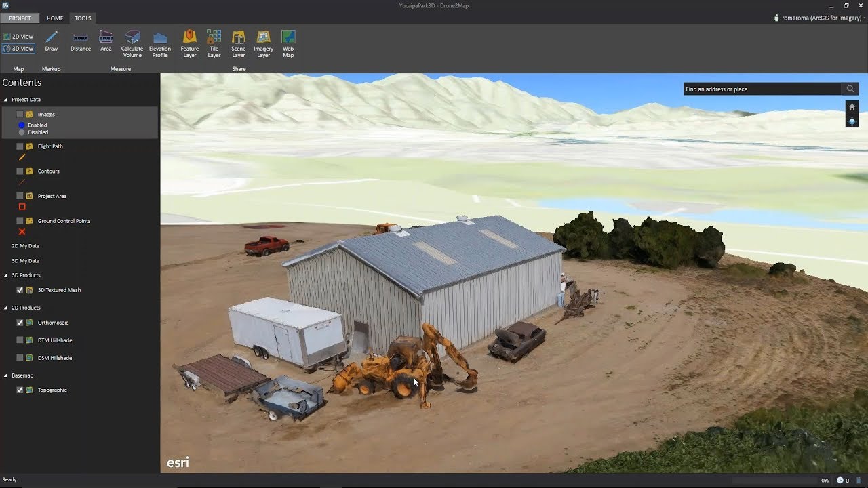
Task: Click the globe navigation button below Home
Action: tap(852, 121)
